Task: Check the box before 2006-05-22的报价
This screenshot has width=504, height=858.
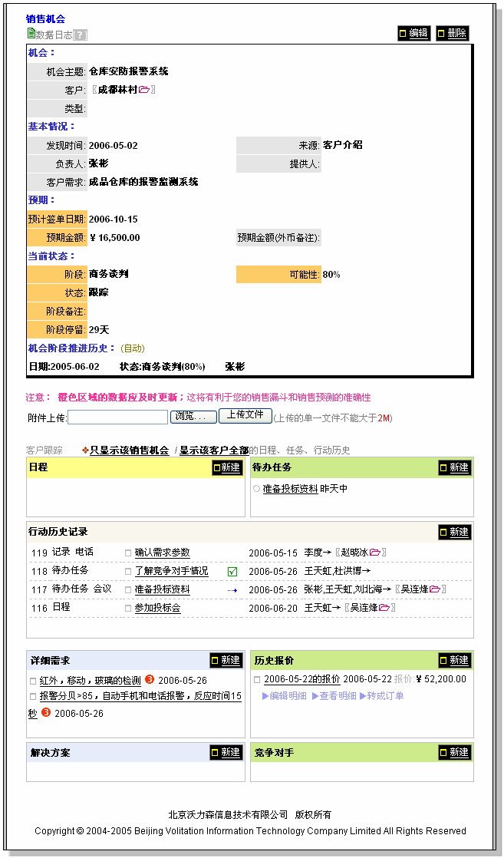Action: click(257, 680)
